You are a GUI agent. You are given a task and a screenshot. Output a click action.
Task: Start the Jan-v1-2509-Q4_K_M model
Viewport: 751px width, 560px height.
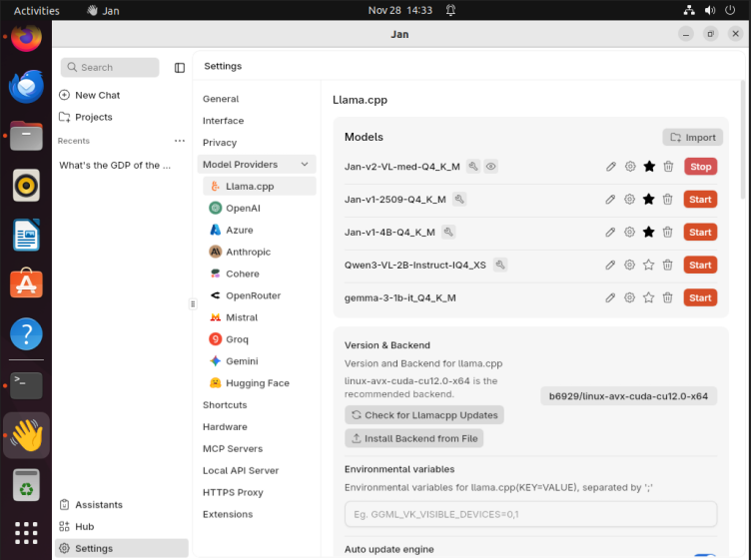pos(700,199)
